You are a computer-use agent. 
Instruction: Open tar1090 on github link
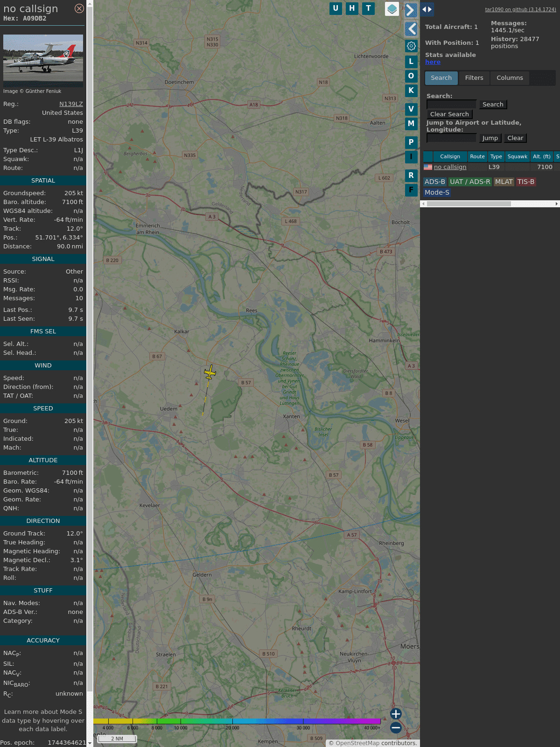click(x=520, y=9)
